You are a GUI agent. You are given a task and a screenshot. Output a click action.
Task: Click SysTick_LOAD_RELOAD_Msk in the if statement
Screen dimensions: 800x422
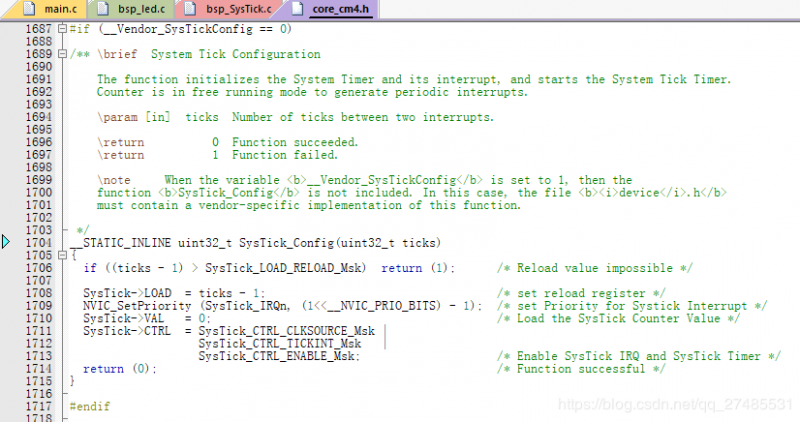pos(283,268)
